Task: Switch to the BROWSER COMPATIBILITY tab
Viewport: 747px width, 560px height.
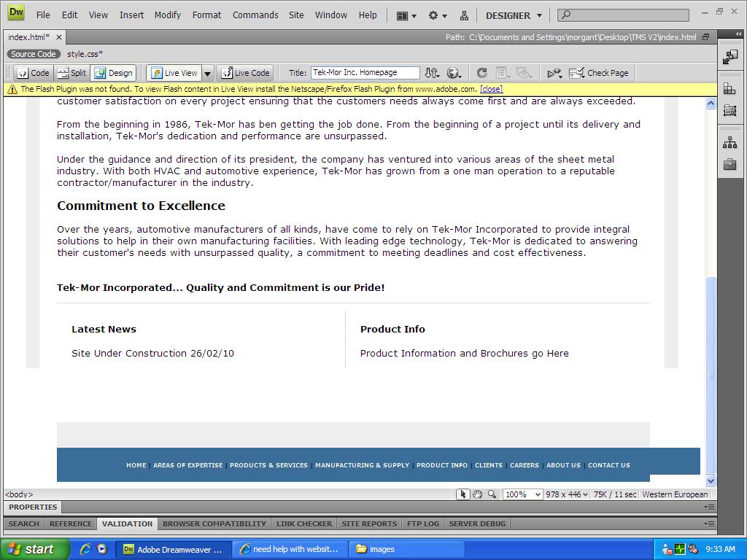Action: tap(214, 524)
